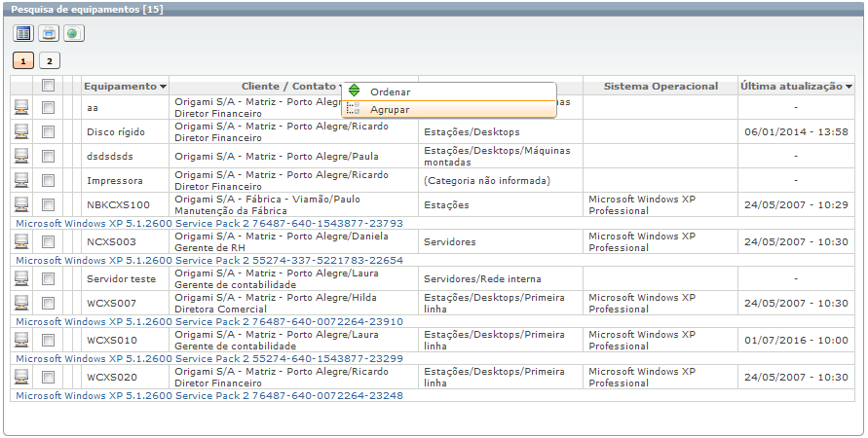
Task: Toggle the select-all checkbox in header
Action: pyautogui.click(x=48, y=86)
